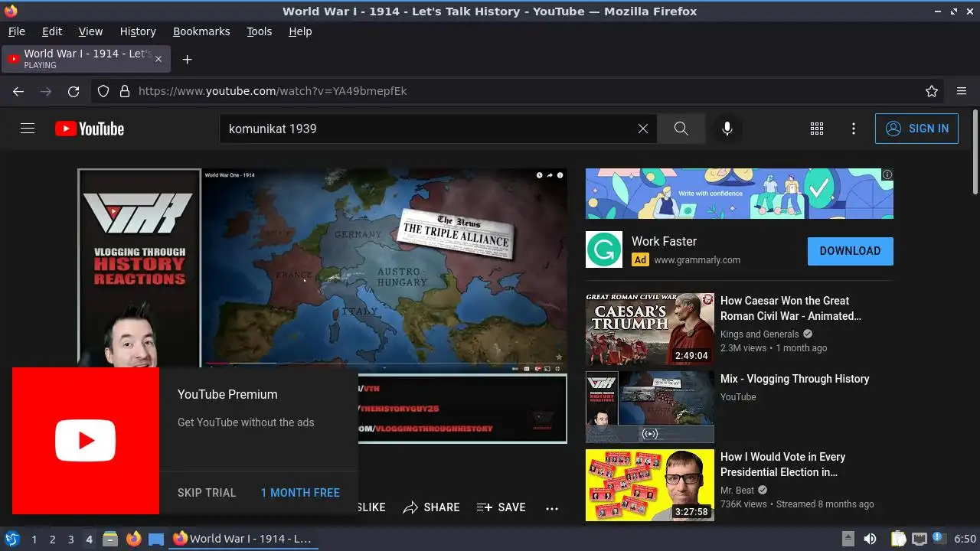Click 1 MONTH FREE offer
980x551 pixels.
tap(300, 493)
